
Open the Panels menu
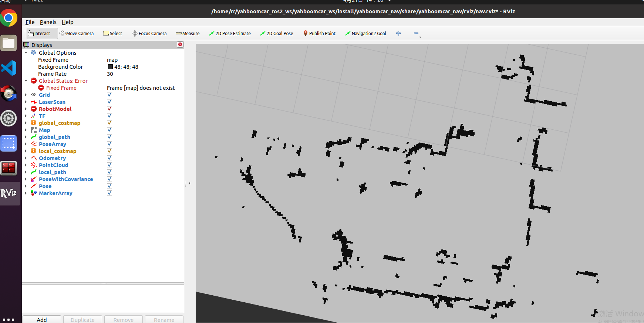click(x=48, y=22)
